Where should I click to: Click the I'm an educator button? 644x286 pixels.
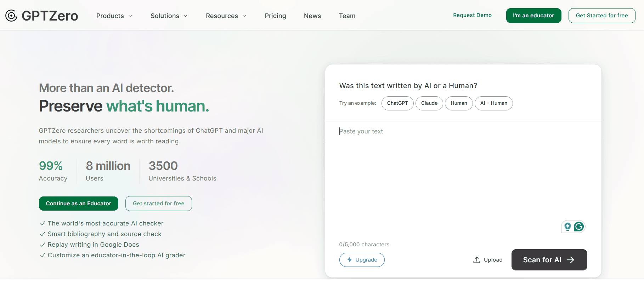point(533,16)
